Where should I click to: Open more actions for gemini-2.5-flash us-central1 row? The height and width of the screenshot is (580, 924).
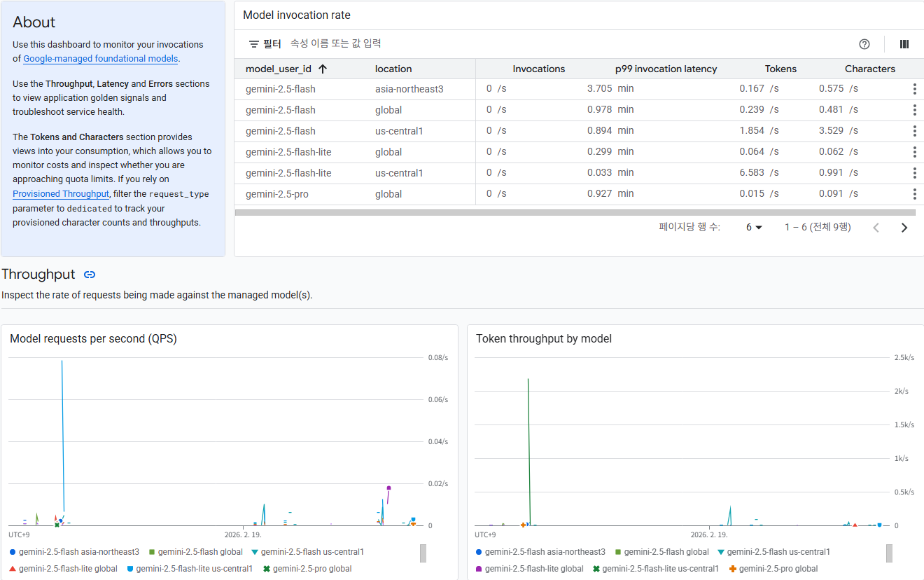[x=914, y=131]
